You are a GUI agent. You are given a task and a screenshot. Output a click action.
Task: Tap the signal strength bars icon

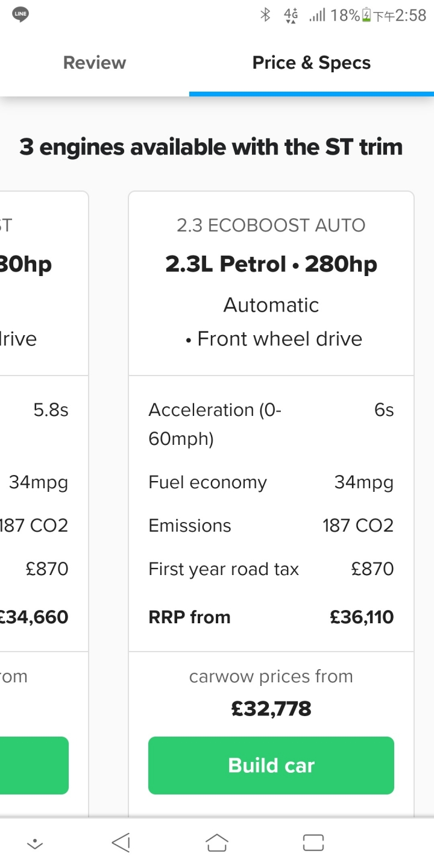coord(317,15)
